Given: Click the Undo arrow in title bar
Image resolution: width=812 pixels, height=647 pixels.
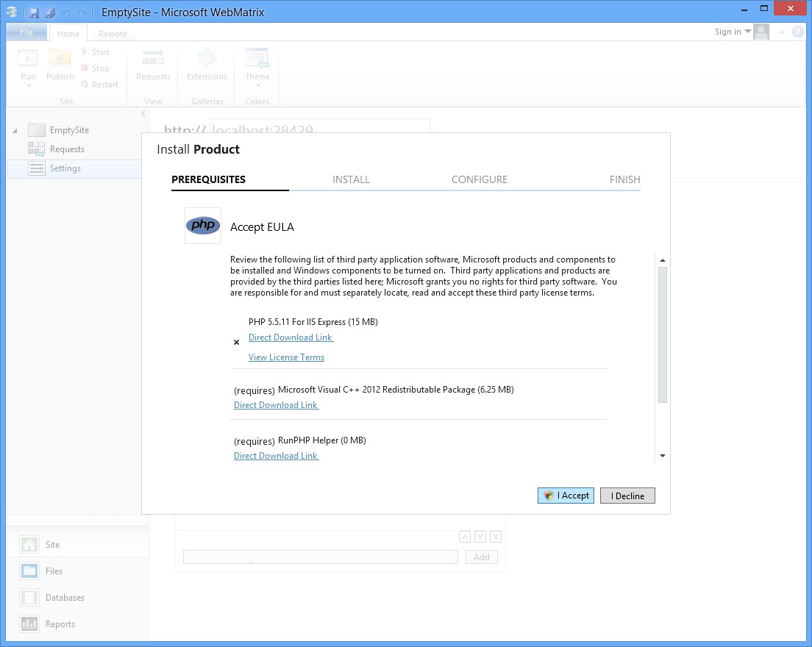Looking at the screenshot, I should pos(65,12).
